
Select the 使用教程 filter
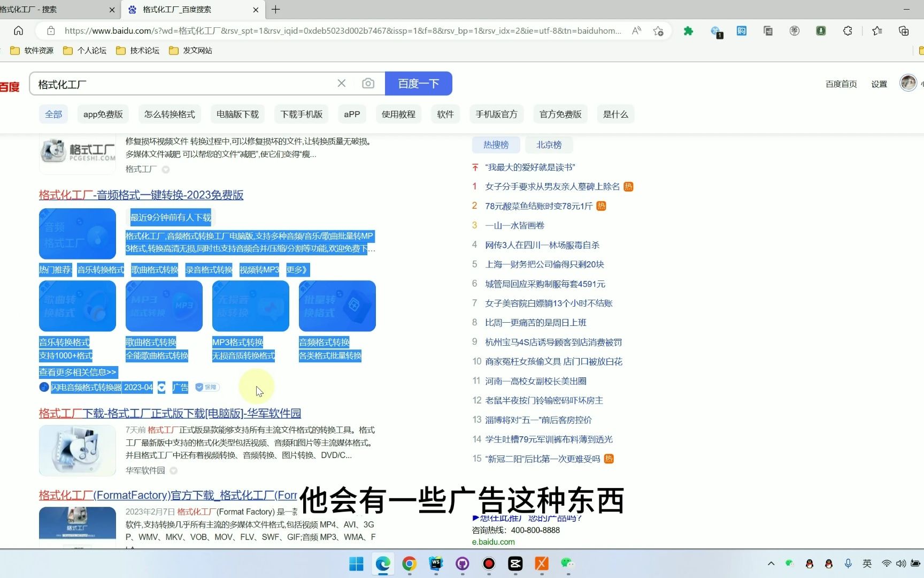tap(398, 115)
